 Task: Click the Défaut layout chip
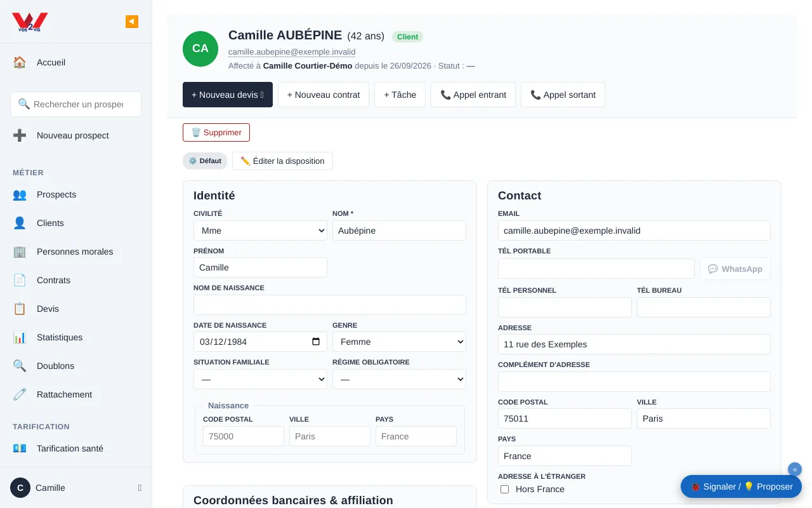205,161
